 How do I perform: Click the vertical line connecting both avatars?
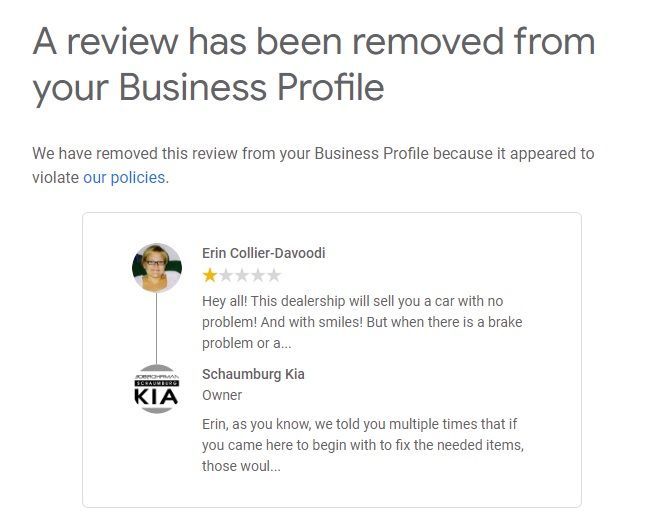click(x=157, y=328)
